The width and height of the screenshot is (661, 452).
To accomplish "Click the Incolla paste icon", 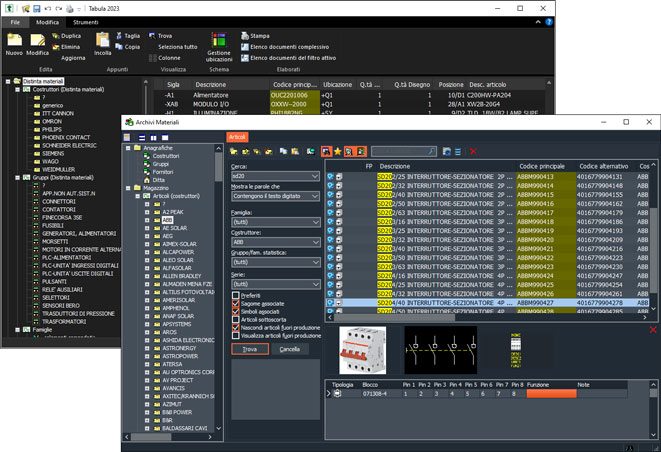I will coord(102,40).
